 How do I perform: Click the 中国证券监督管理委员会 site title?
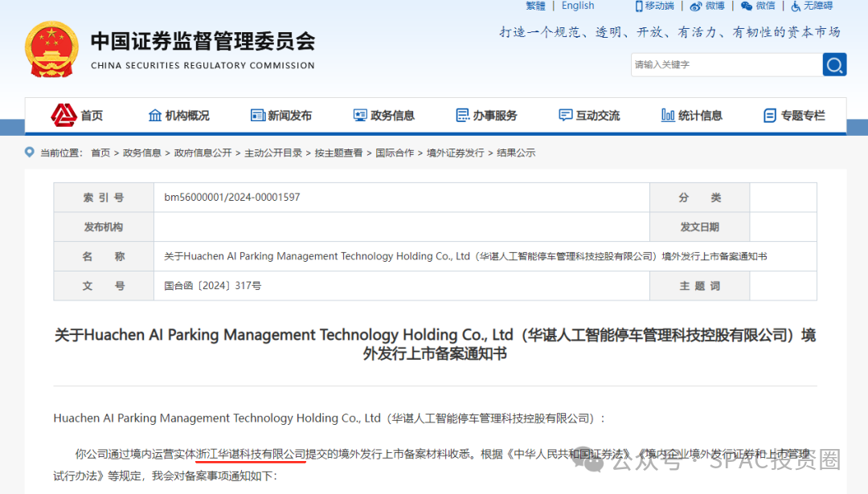[203, 41]
